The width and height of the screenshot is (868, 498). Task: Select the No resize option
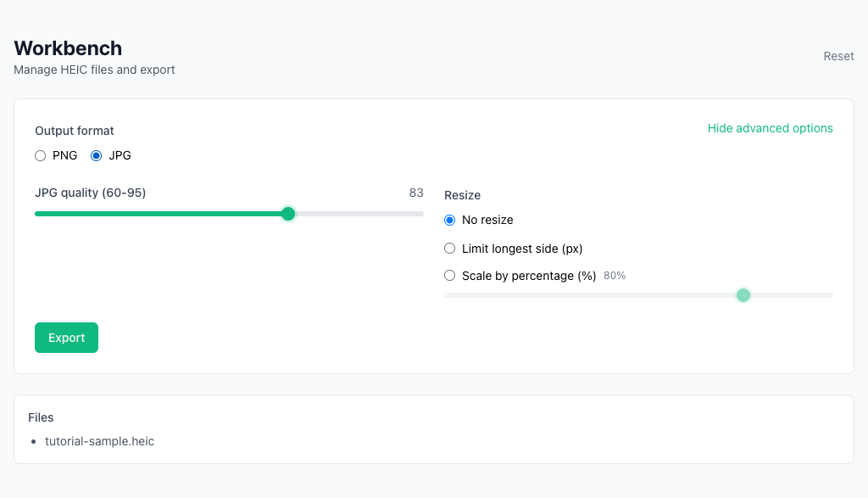(x=450, y=221)
